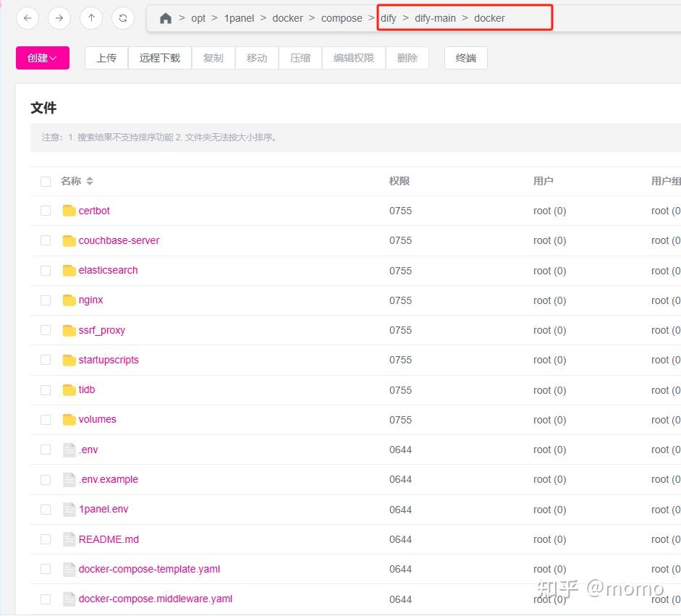
Task: Click the tidb folder icon
Action: point(69,389)
